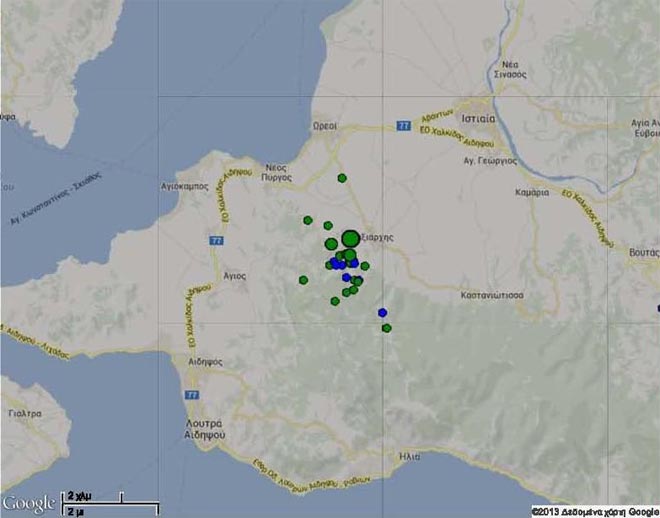
Task: Click the route 77 shield west of Ιστιαία
Action: coord(403,127)
